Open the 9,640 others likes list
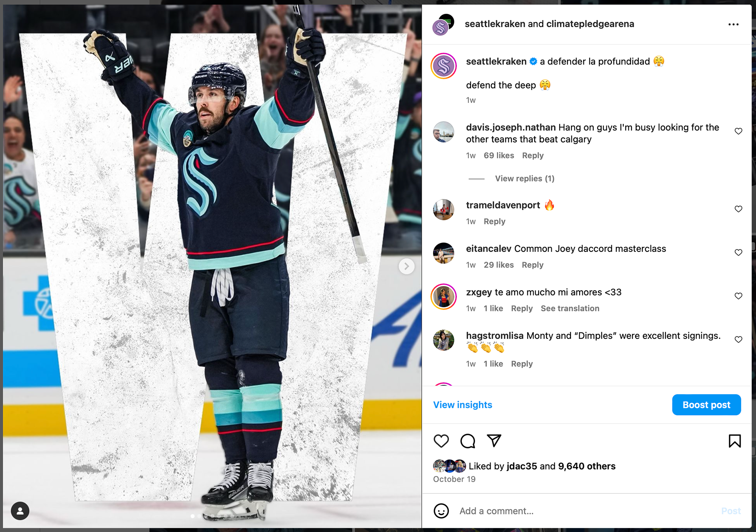 587,466
